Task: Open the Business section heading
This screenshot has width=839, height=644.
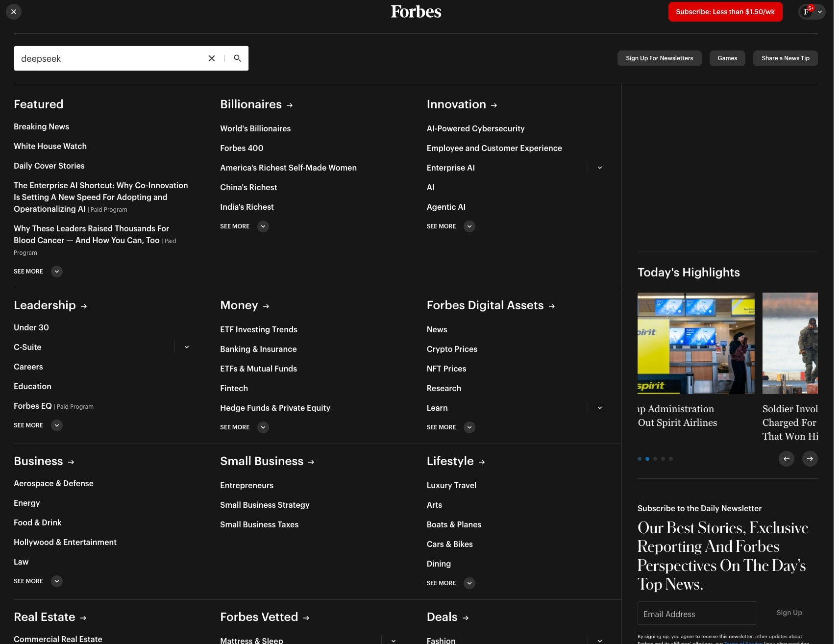Action: [x=44, y=461]
